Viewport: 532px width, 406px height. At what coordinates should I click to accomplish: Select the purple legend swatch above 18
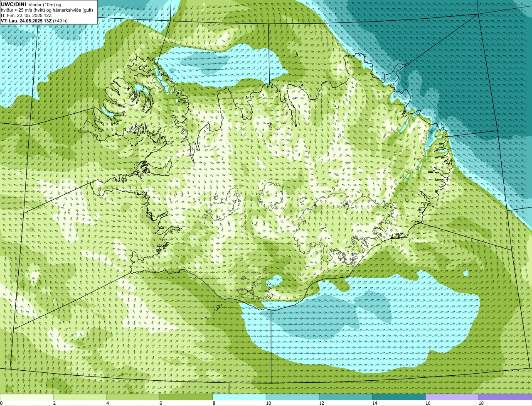(x=505, y=397)
